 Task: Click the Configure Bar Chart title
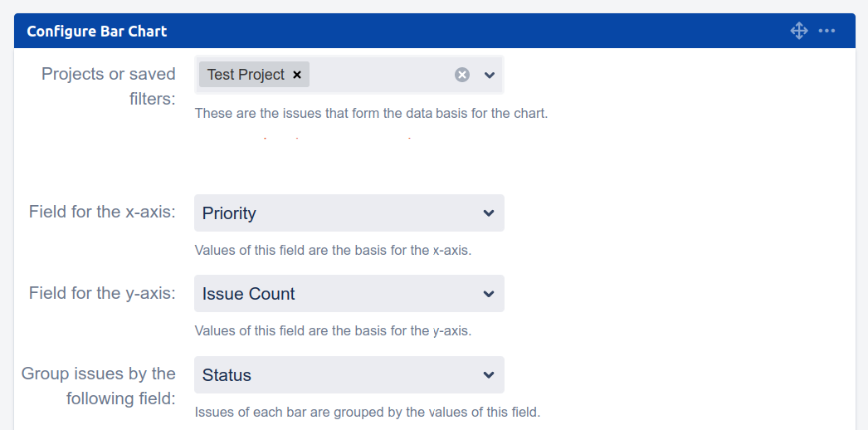[x=97, y=32]
